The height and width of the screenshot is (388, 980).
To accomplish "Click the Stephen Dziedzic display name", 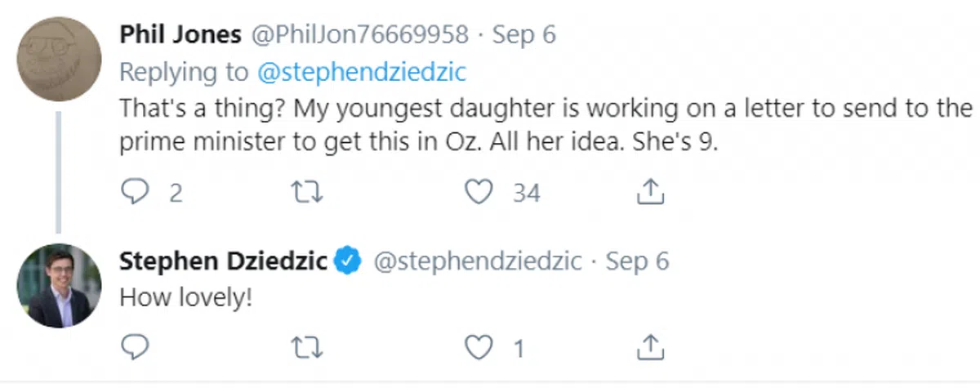I will click(224, 261).
